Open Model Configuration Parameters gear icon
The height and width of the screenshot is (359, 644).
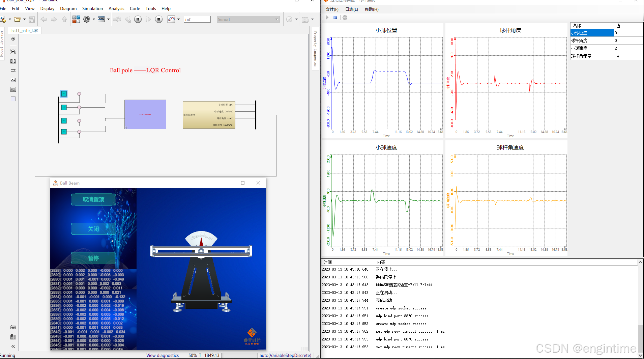pos(87,19)
